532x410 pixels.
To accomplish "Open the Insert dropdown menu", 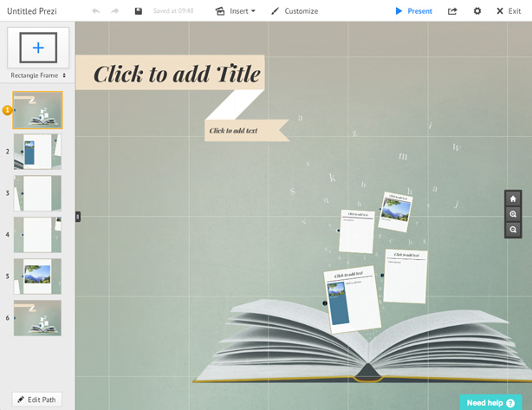I will 236,11.
